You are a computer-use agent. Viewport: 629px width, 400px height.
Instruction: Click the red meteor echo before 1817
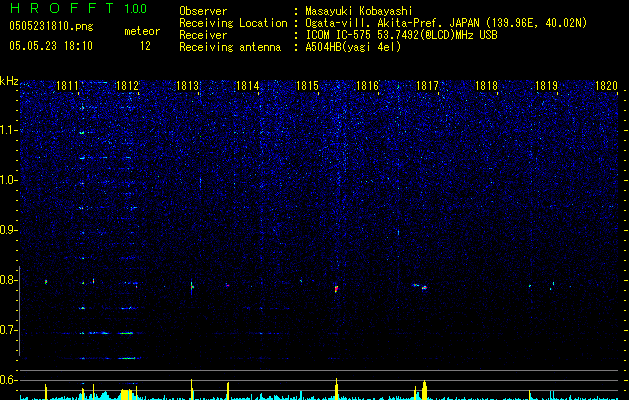click(x=424, y=288)
